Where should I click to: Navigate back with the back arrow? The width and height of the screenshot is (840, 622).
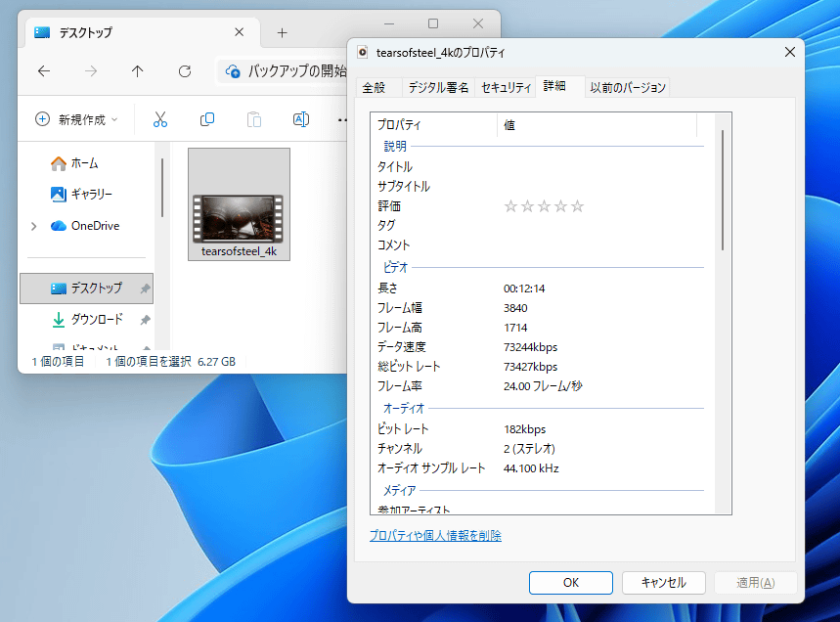tap(43, 71)
